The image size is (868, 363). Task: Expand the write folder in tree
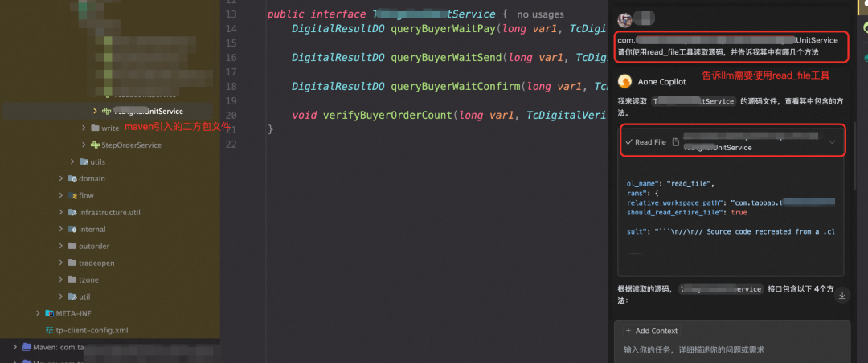coord(84,128)
